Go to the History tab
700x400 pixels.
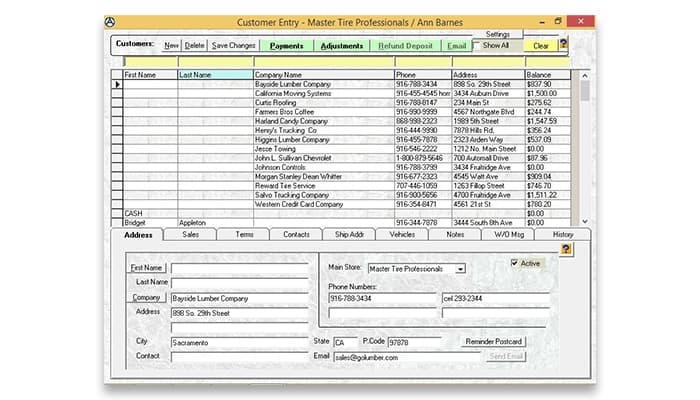[x=562, y=234]
